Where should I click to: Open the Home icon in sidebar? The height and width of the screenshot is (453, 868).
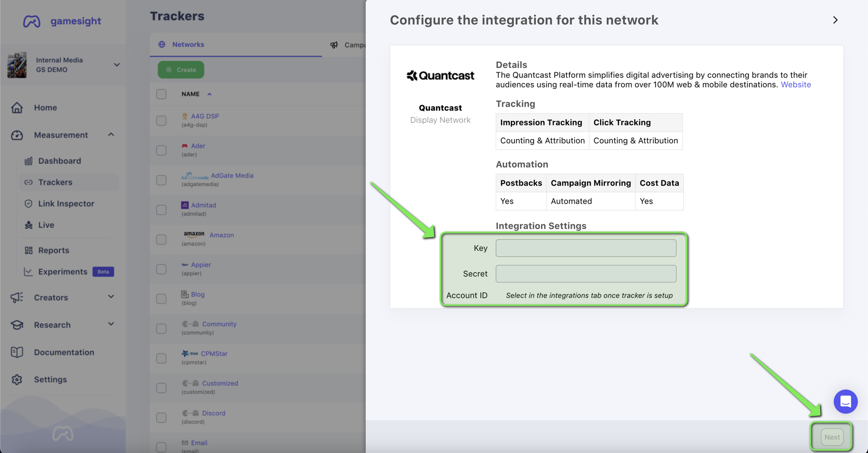(17, 108)
